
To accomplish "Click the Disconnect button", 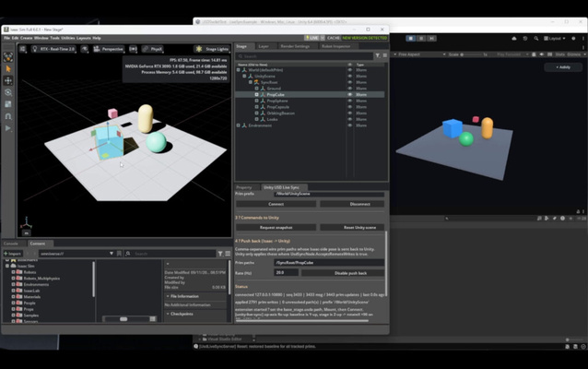I will click(x=352, y=204).
